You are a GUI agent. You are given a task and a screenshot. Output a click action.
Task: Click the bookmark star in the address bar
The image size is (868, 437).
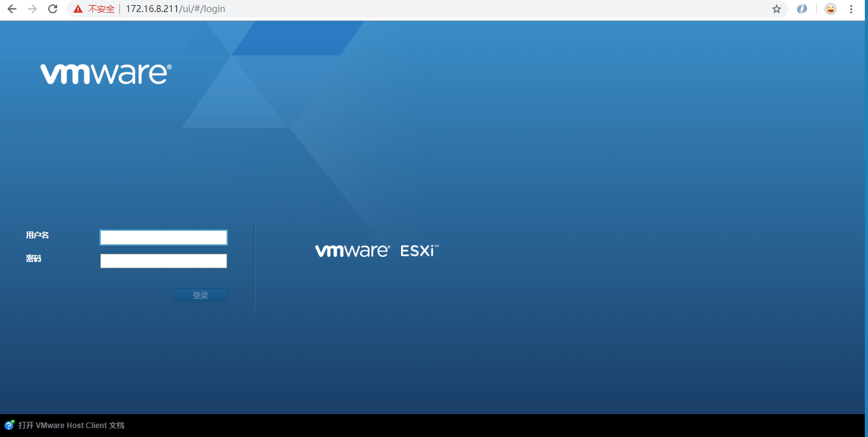pos(777,9)
